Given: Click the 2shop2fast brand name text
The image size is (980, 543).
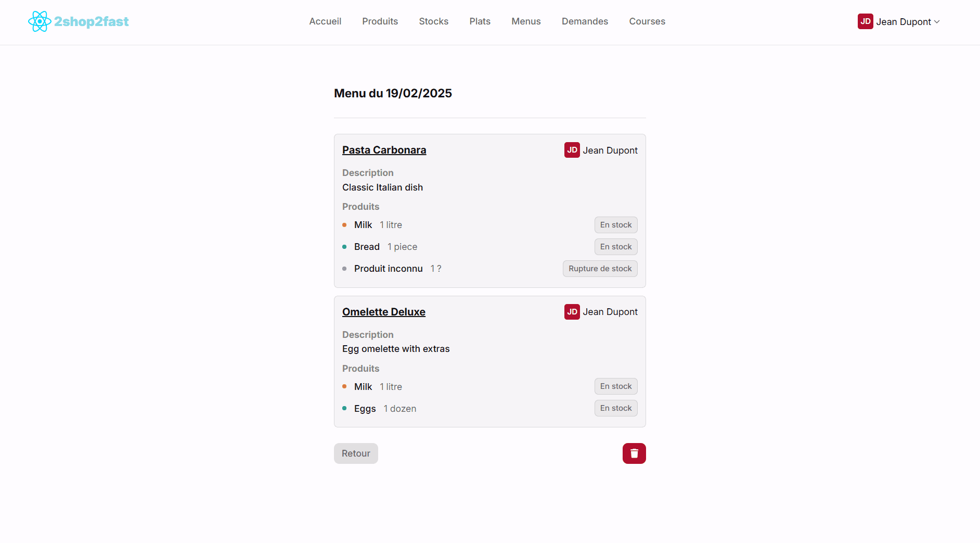Looking at the screenshot, I should click(x=92, y=21).
